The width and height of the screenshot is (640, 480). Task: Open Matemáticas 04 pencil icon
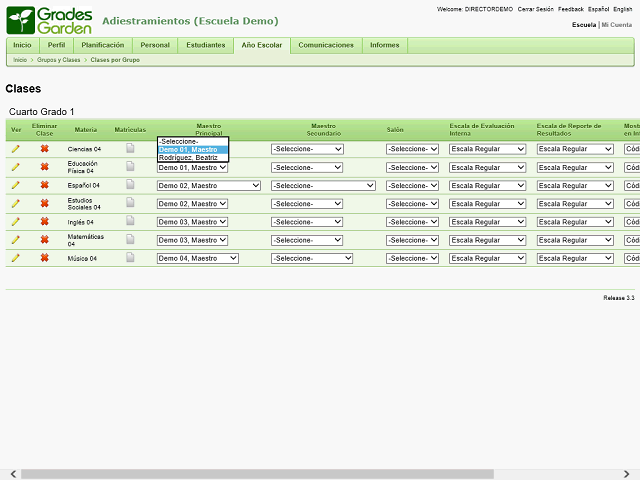16,240
